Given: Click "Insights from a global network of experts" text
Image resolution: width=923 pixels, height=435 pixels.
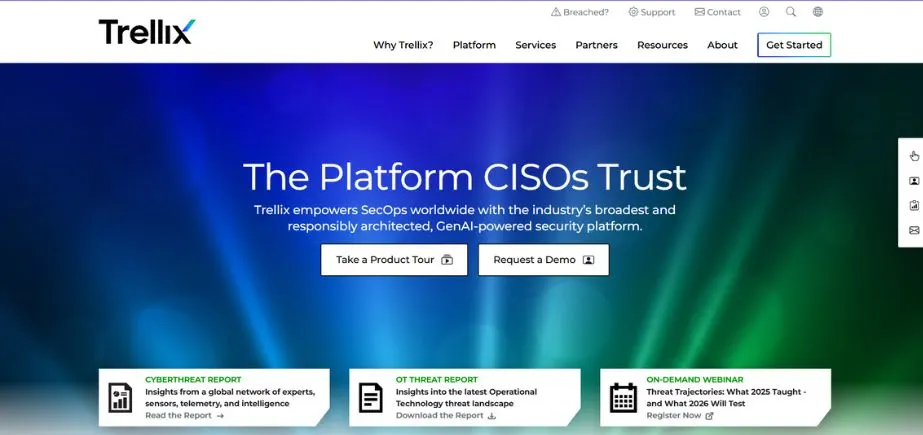Looking at the screenshot, I should coord(230,391).
